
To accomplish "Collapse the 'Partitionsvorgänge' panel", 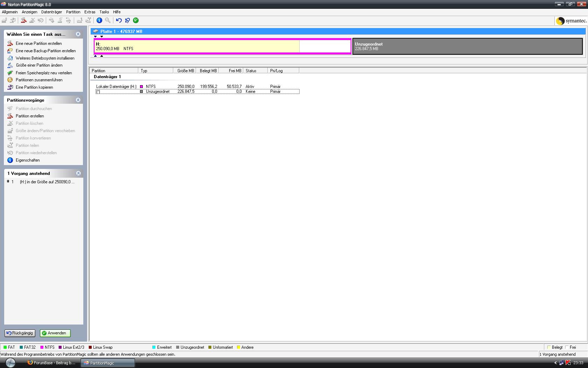I will tap(78, 100).
